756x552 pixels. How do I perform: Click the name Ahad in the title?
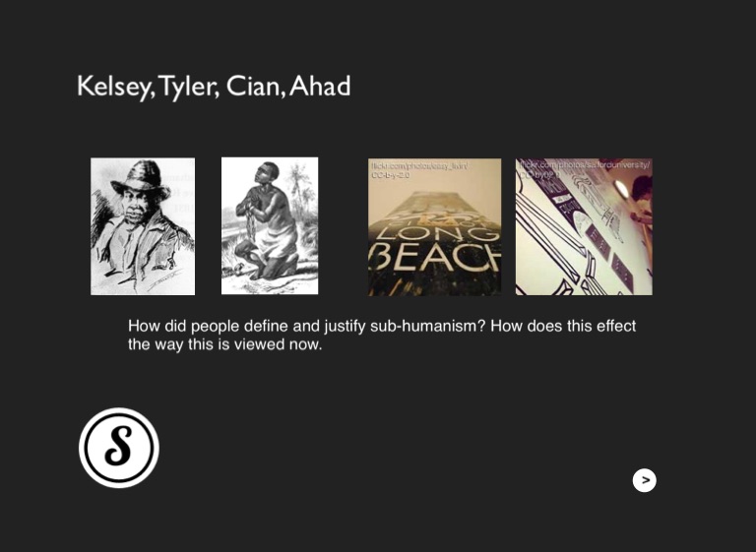pos(320,87)
